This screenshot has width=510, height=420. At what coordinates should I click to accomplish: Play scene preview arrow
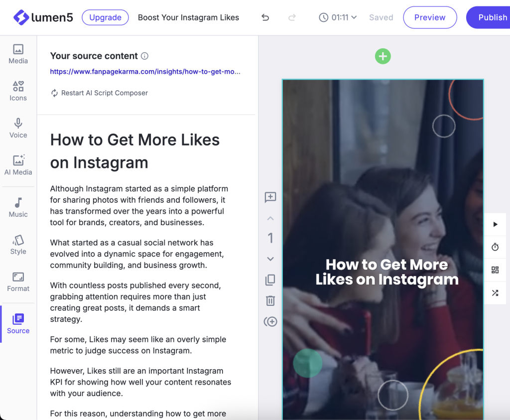(x=495, y=224)
